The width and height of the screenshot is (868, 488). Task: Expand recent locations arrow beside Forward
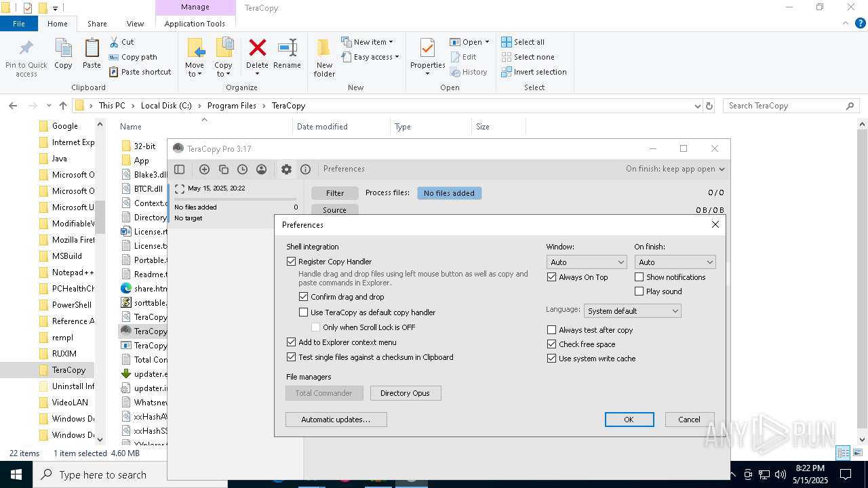47,106
